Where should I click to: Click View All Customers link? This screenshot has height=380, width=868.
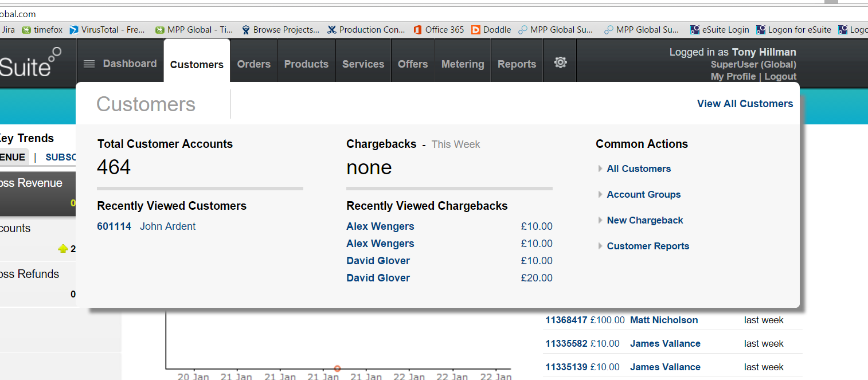[x=745, y=104]
